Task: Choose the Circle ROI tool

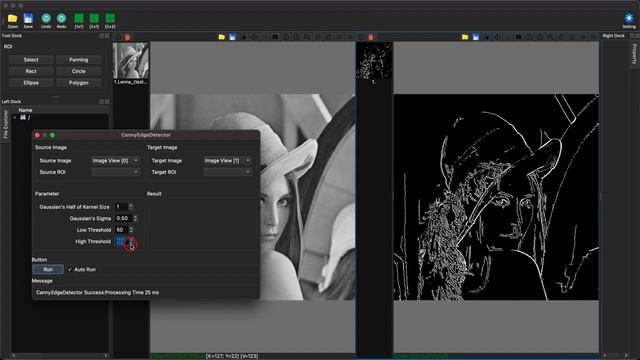Action: [78, 71]
